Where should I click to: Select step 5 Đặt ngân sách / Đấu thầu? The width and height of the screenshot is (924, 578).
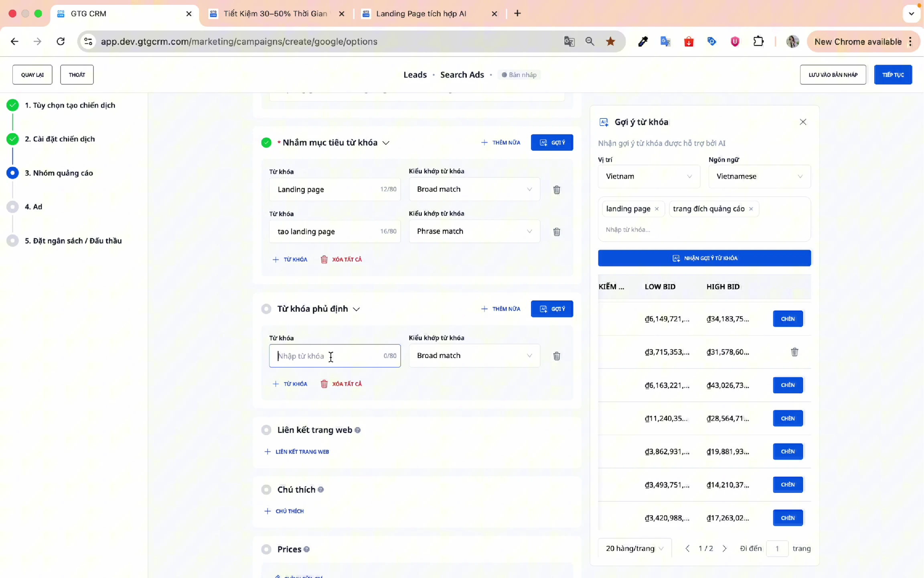[x=73, y=241]
